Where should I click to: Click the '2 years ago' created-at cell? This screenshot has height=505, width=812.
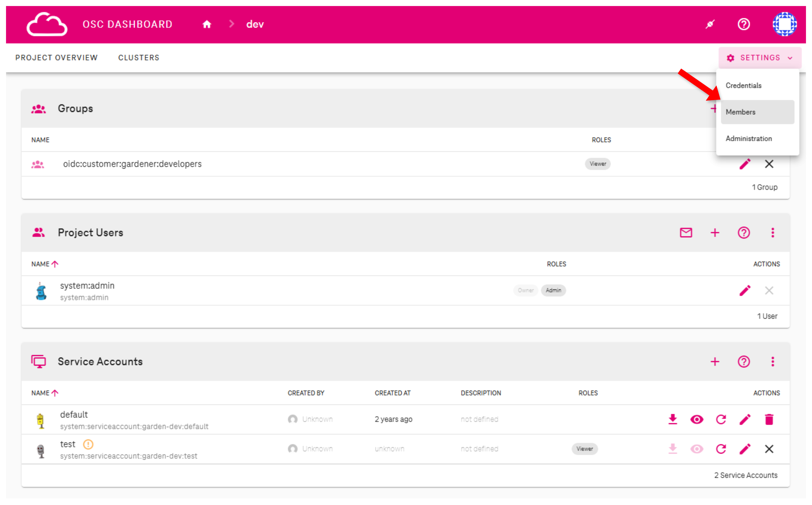[x=393, y=419]
